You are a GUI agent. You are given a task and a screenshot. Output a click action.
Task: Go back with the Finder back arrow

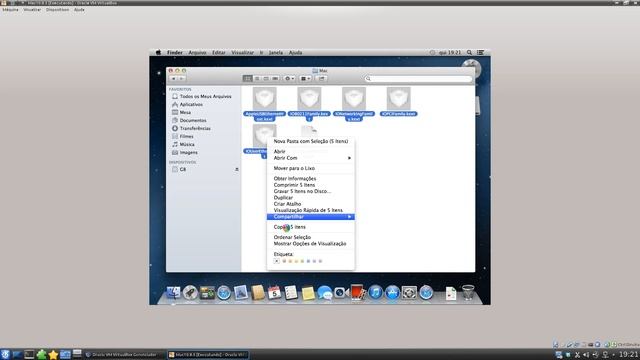point(173,78)
